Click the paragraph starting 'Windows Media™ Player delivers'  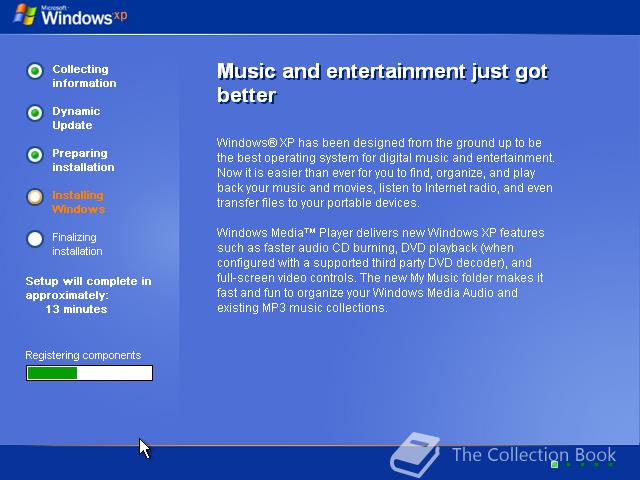380,270
